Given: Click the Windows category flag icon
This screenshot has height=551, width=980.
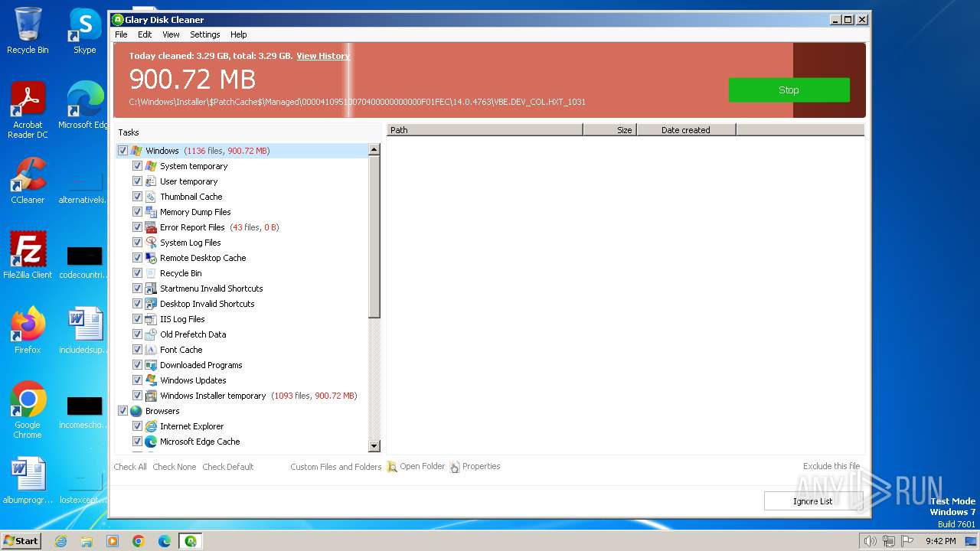Looking at the screenshot, I should click(136, 151).
